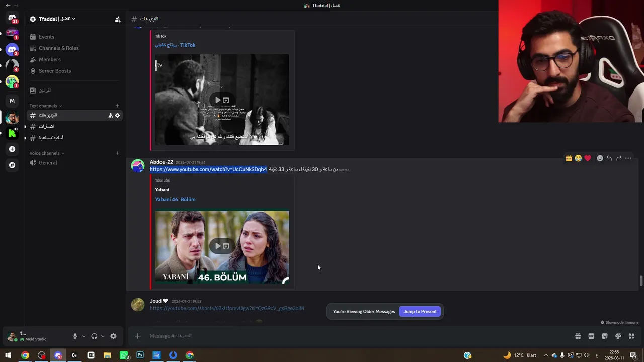Toggle microphone mute
The height and width of the screenshot is (362, 644).
click(x=75, y=336)
